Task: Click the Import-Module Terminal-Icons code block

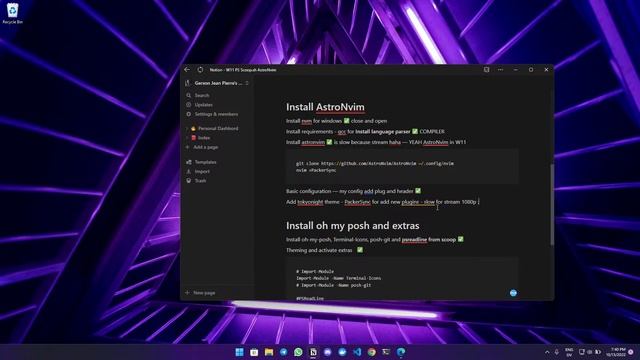Action: click(x=402, y=279)
